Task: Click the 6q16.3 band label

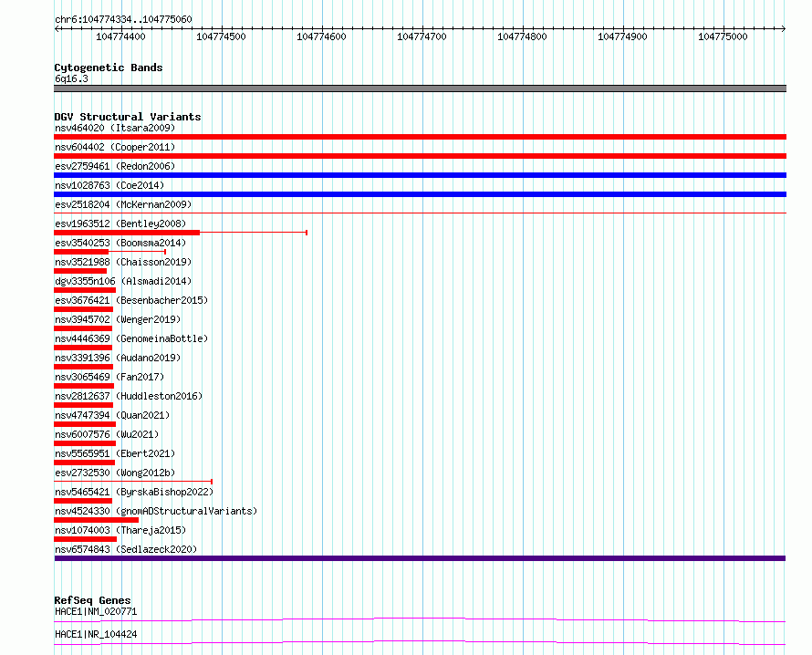Action: tap(71, 78)
